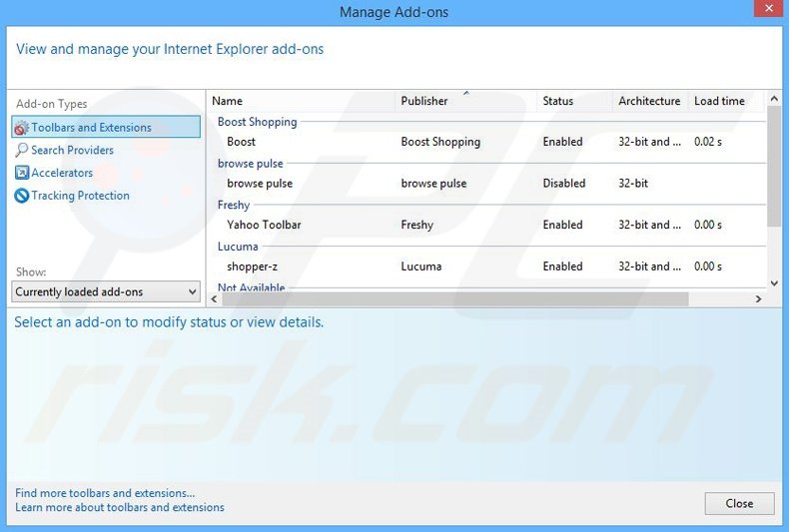Open Find more toolbars and extensions link

click(105, 493)
